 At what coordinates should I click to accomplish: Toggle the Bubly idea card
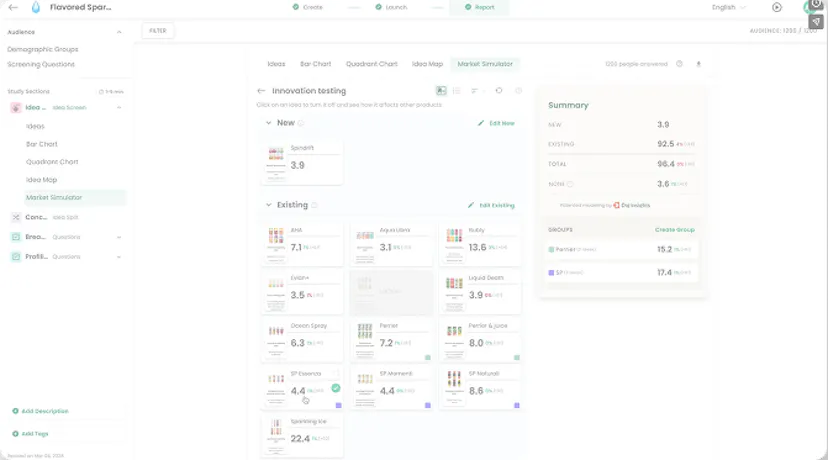point(480,244)
